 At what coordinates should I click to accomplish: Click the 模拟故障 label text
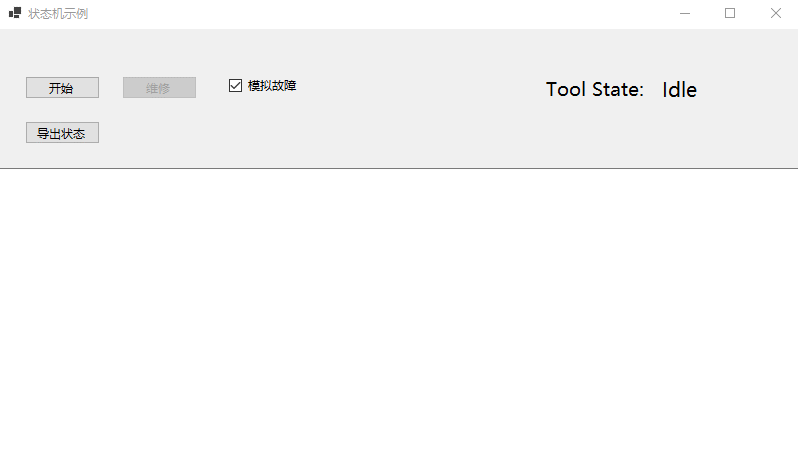point(272,86)
